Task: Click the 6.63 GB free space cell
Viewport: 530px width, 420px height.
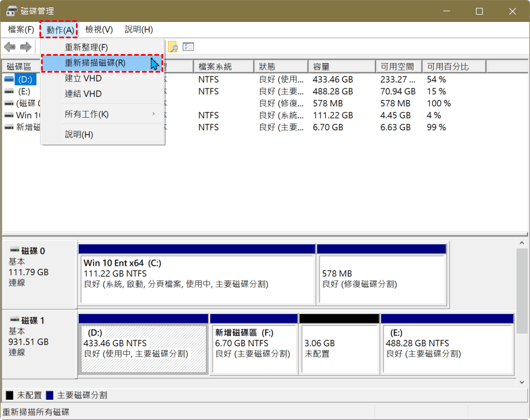Action: click(x=396, y=127)
